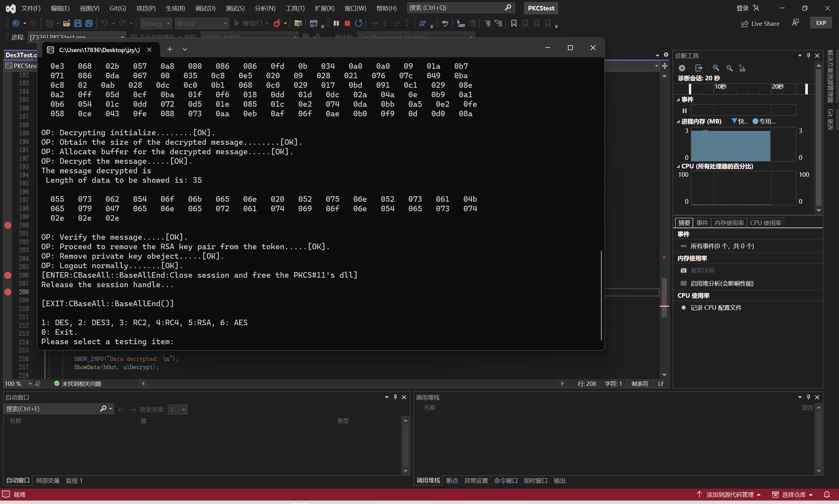
Task: Zoom out on the diagnostics timeline
Action: tap(729, 68)
